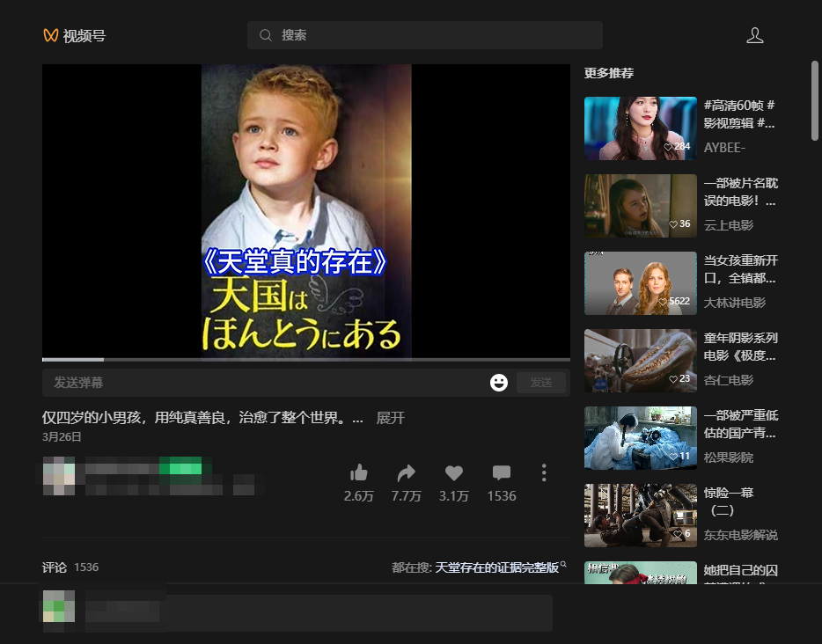Click the page vertical scrollbar

pyautogui.click(x=815, y=100)
